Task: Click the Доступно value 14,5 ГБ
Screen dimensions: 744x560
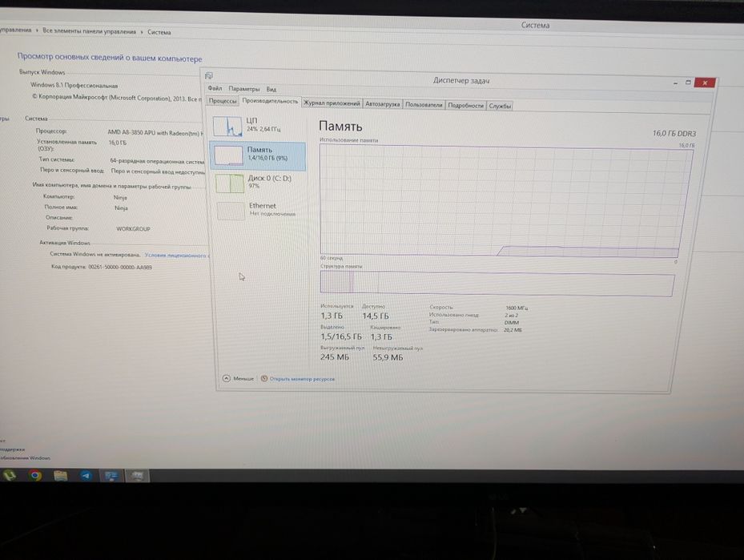Action: [x=376, y=316]
